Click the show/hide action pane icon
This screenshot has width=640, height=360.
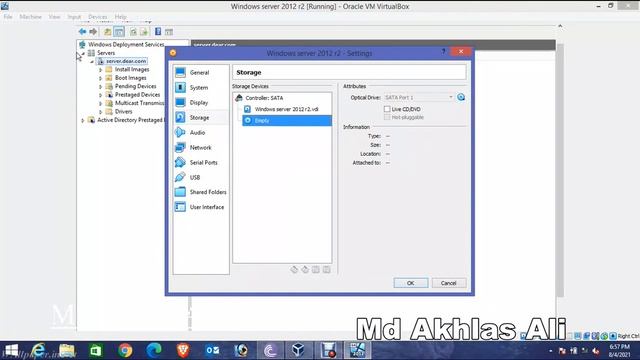169,31
